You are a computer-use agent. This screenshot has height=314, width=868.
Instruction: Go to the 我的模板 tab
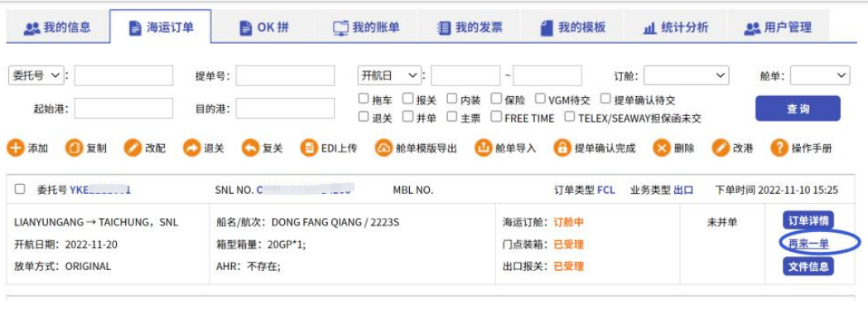click(x=572, y=27)
